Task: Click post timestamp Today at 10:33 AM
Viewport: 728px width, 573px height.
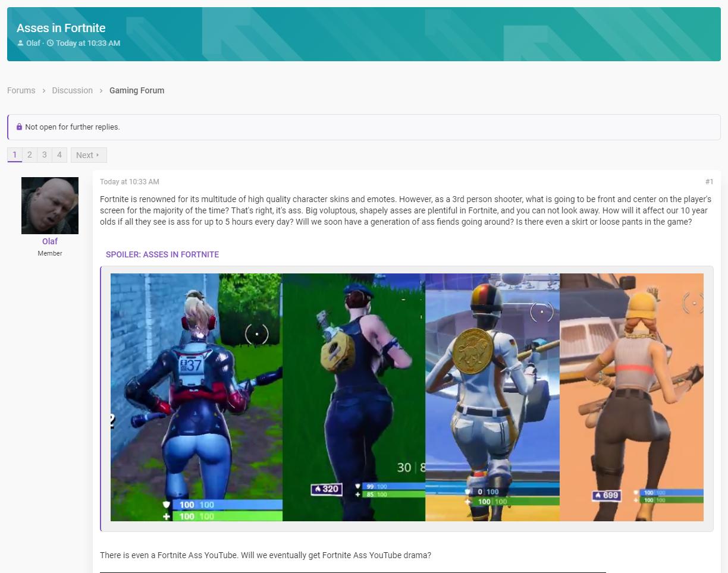Action: [130, 181]
